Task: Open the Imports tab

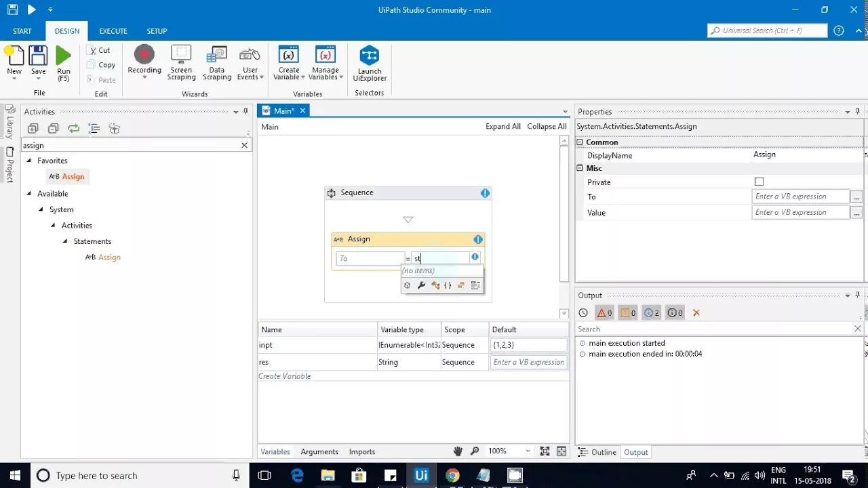Action: [x=362, y=451]
